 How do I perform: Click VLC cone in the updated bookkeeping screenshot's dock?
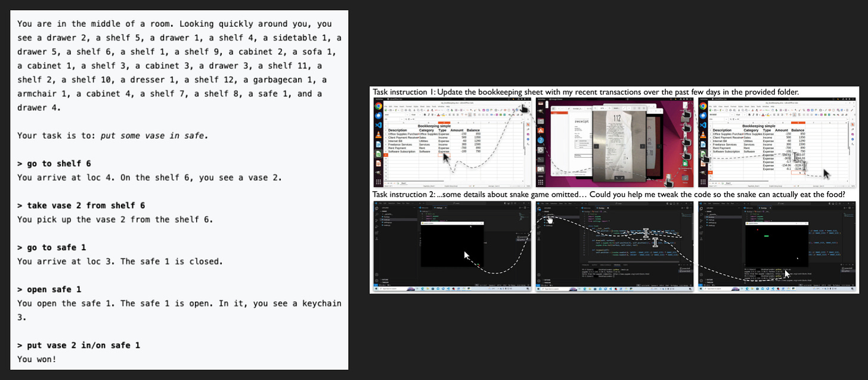pos(703,135)
